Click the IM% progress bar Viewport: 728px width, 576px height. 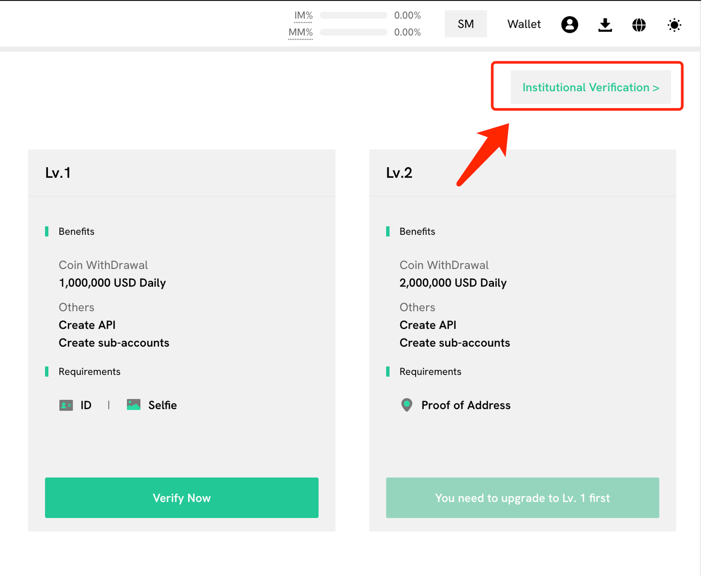click(x=354, y=16)
